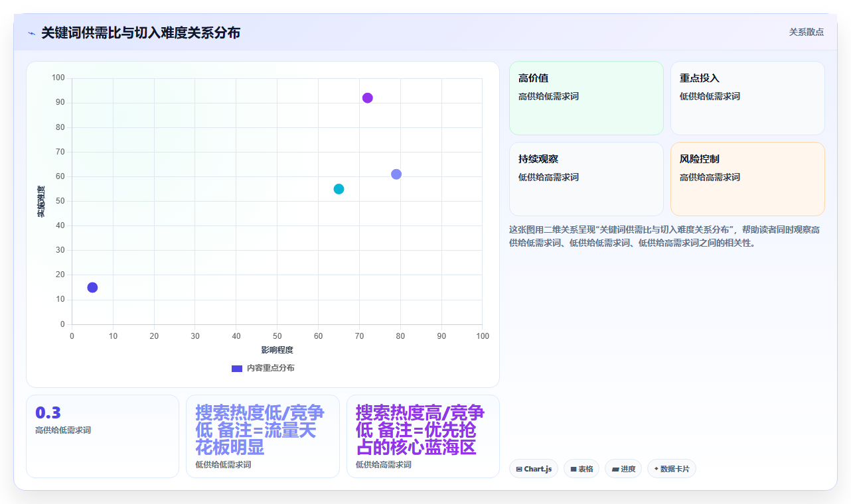
Task: Click the 影响程度 x-axis title
Action: (x=277, y=349)
